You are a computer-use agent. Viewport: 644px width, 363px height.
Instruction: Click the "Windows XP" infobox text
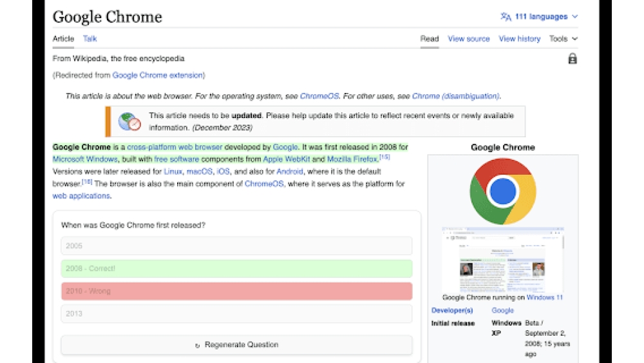point(506,328)
